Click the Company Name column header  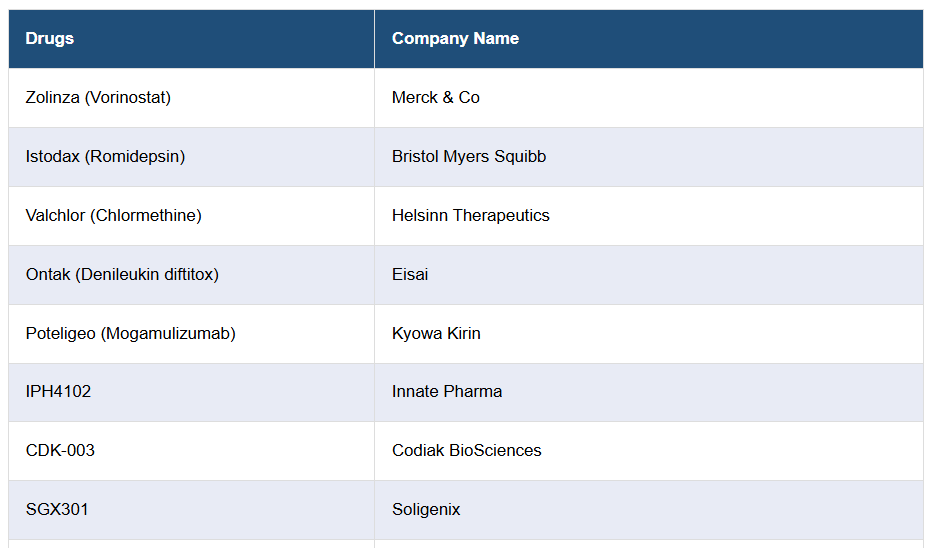[x=455, y=39]
